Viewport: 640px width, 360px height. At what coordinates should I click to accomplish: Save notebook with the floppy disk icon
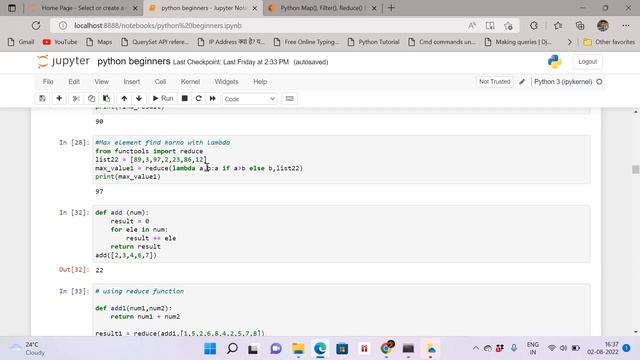(x=42, y=99)
